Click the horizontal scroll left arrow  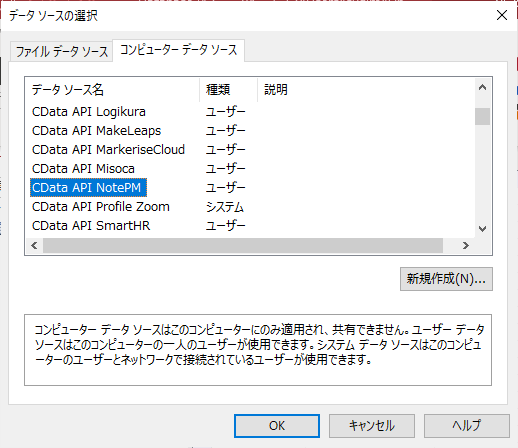click(x=34, y=246)
